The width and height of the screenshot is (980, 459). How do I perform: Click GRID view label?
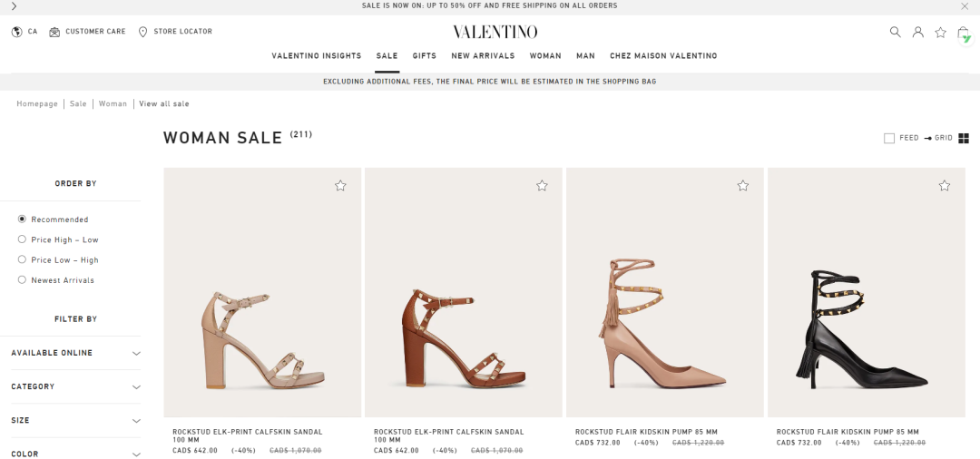coord(944,138)
